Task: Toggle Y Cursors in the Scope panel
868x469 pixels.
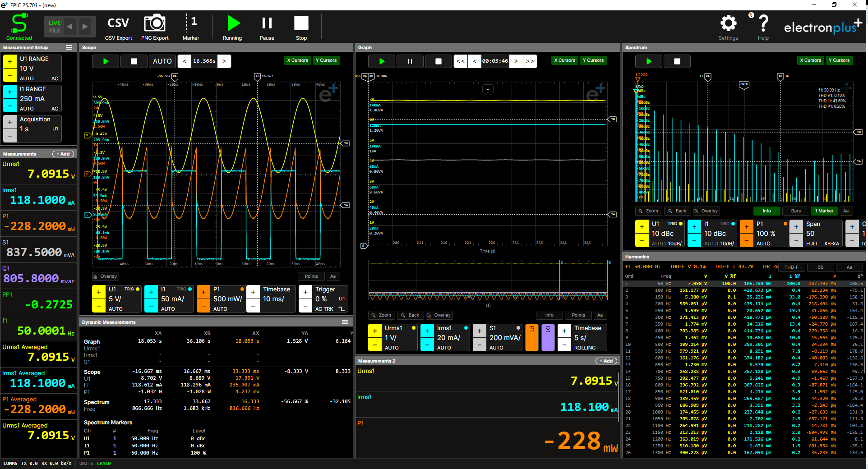Action: [326, 60]
